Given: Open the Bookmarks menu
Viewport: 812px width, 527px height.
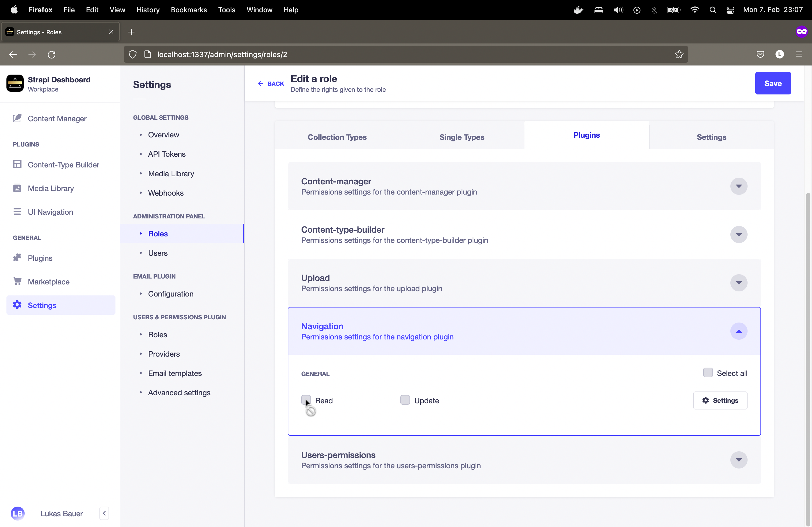Looking at the screenshot, I should pos(189,10).
